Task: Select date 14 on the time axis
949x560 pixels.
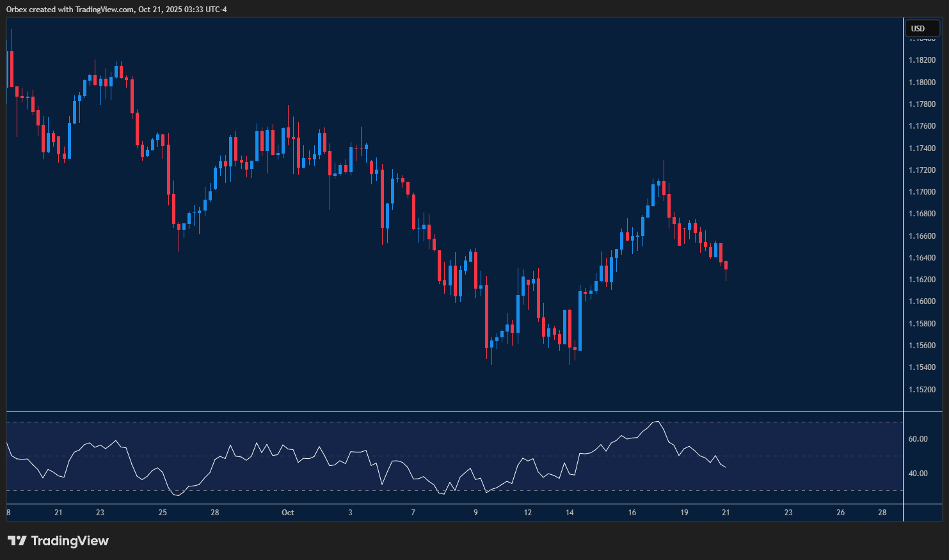Action: (x=570, y=513)
